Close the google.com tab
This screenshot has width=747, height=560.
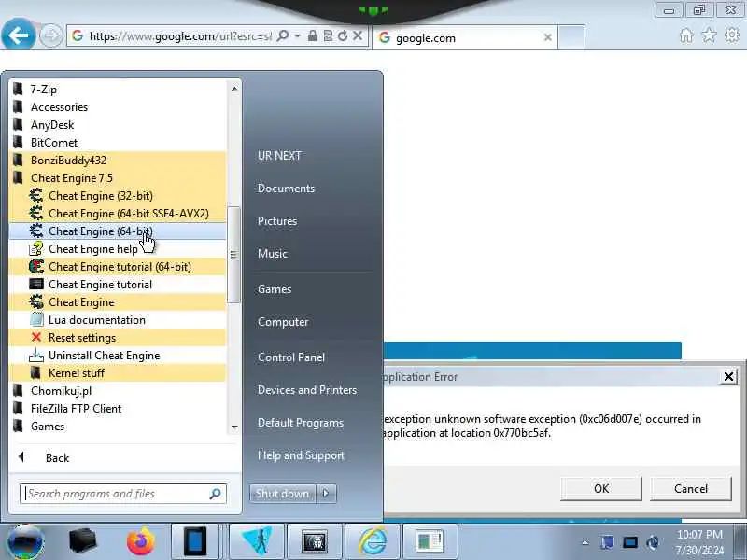548,37
